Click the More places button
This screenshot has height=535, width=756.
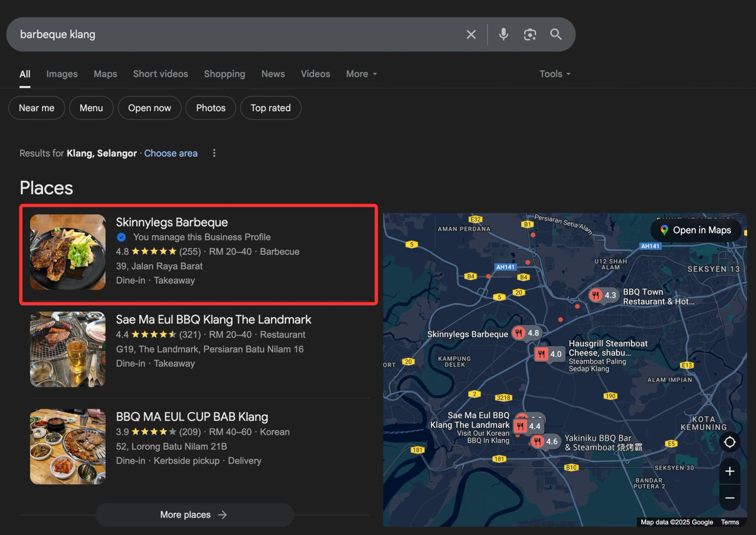pyautogui.click(x=195, y=515)
